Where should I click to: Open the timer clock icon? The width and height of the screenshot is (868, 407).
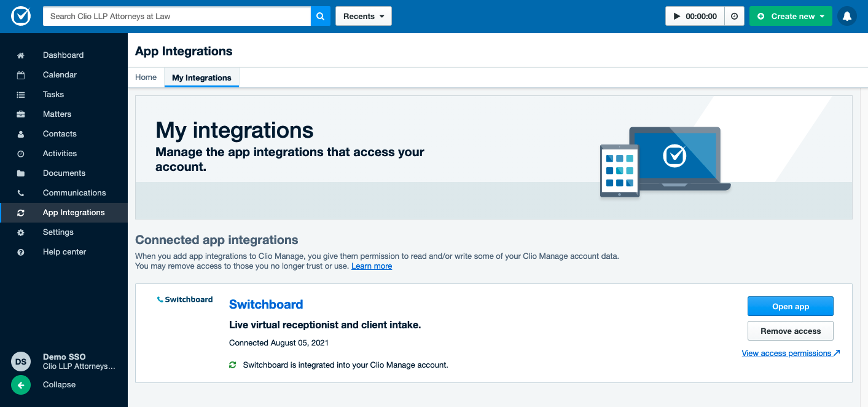(x=734, y=17)
